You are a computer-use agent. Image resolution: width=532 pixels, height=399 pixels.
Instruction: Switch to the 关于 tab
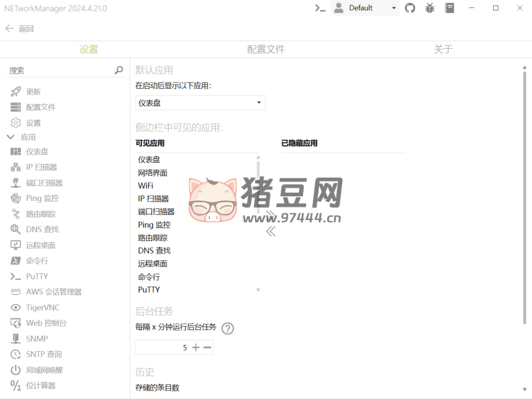(x=443, y=49)
